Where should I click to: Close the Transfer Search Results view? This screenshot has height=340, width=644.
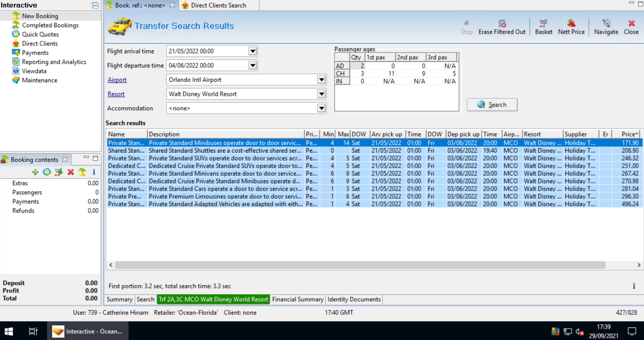pos(631,27)
